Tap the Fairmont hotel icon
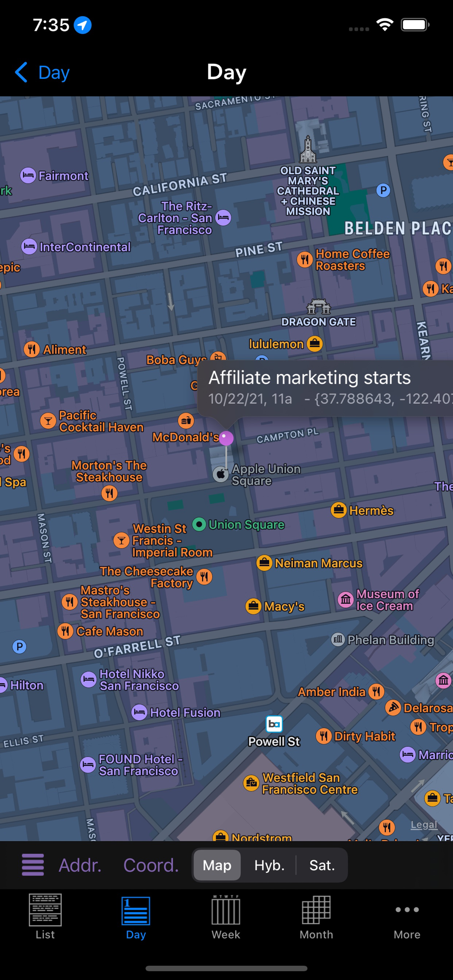The height and width of the screenshot is (980, 453). (28, 175)
